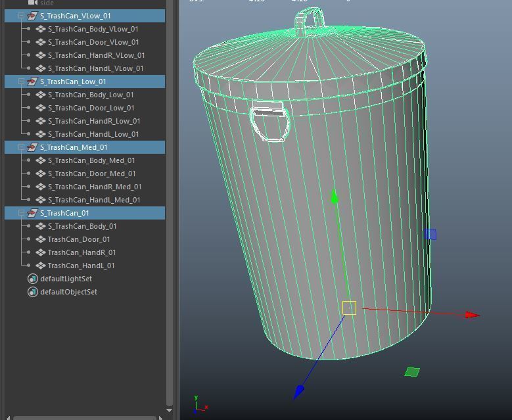Select S_TrashCan_HandL_VLow_01 label in outliner
Viewport: 512px width, 420px height.
(96, 68)
